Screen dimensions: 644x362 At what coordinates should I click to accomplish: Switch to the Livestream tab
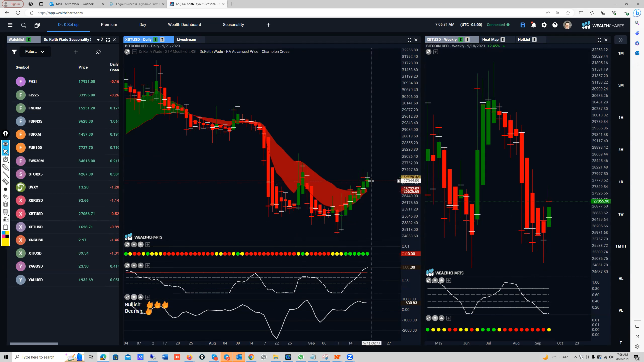click(x=186, y=40)
